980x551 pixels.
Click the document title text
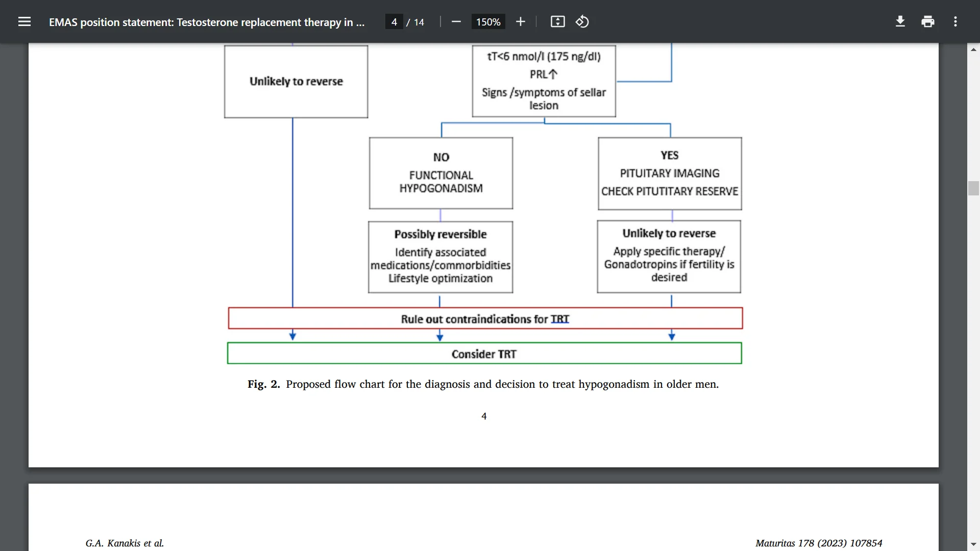click(207, 22)
